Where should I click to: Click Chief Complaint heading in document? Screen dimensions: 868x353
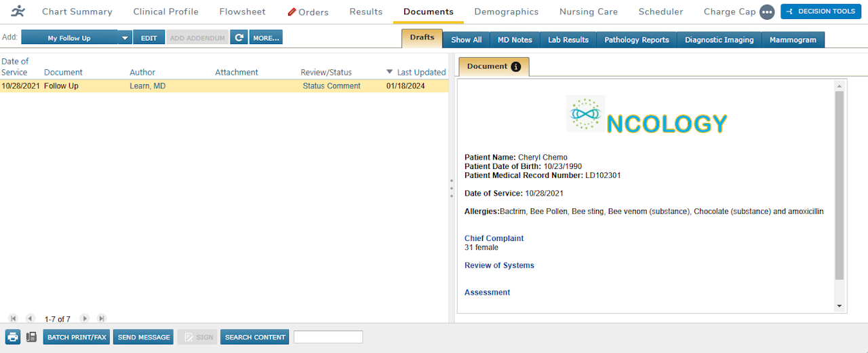click(494, 238)
